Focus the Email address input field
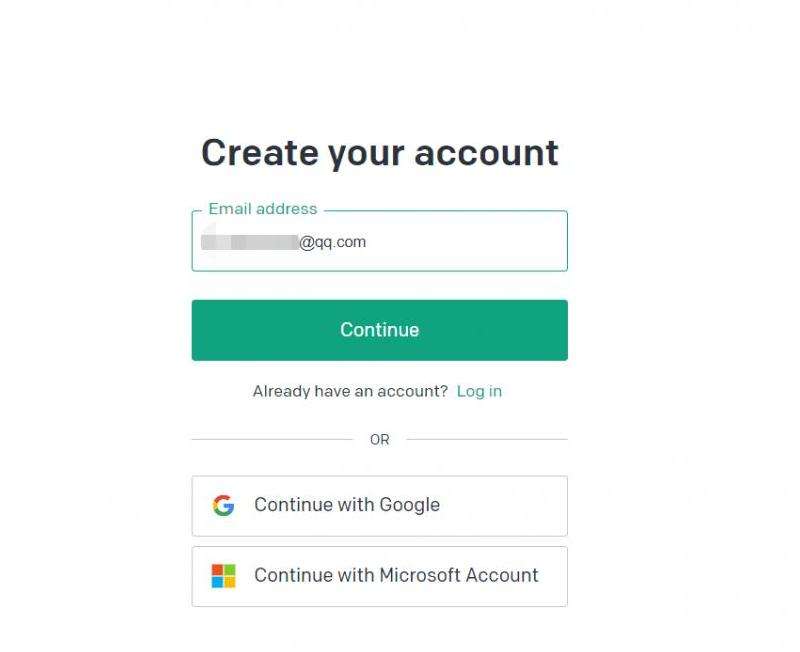Image resolution: width=800 pixels, height=652 pixels. tap(380, 241)
